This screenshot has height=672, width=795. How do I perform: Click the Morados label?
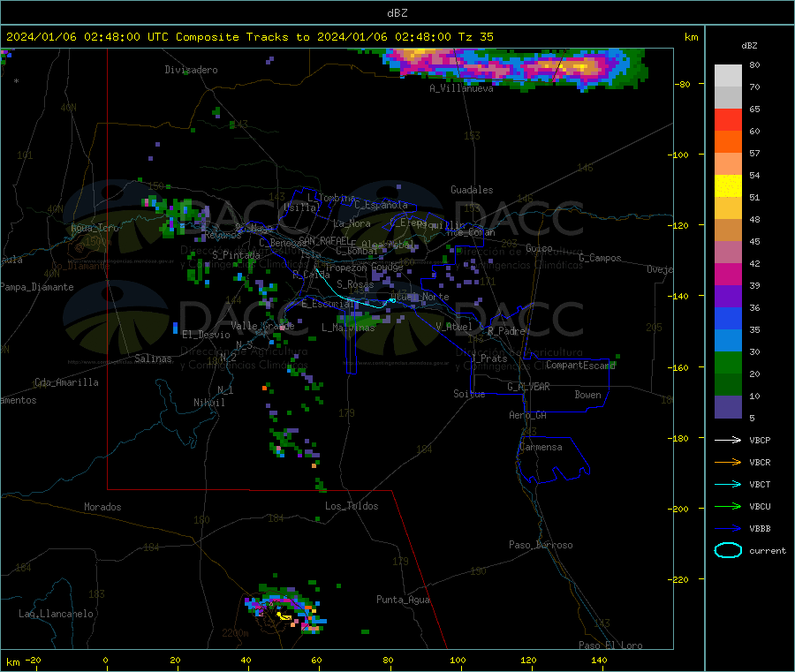[x=102, y=507]
